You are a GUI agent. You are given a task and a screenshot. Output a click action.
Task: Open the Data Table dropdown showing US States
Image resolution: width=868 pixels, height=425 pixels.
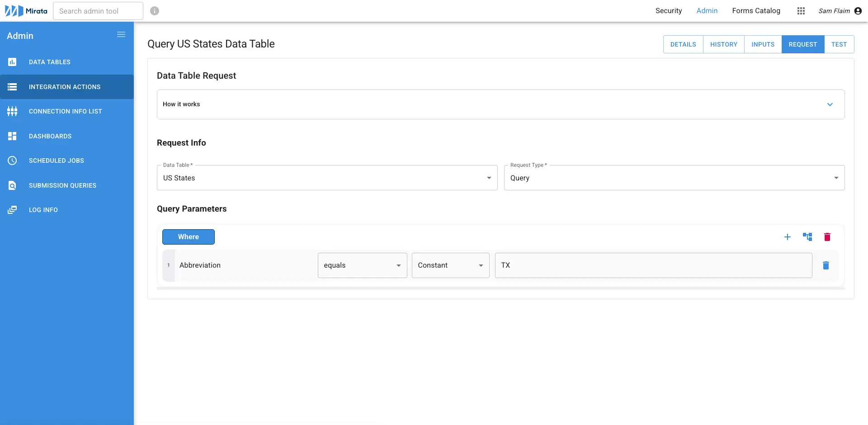[488, 178]
